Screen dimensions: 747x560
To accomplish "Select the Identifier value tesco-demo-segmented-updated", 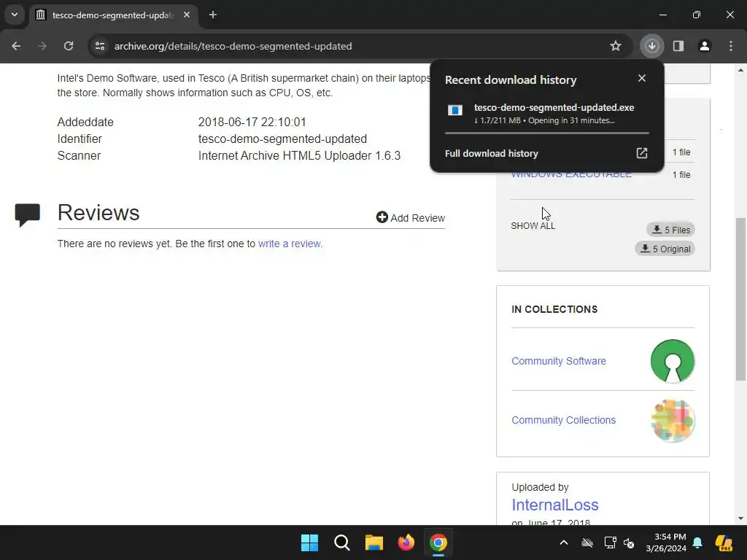I will coord(282,139).
